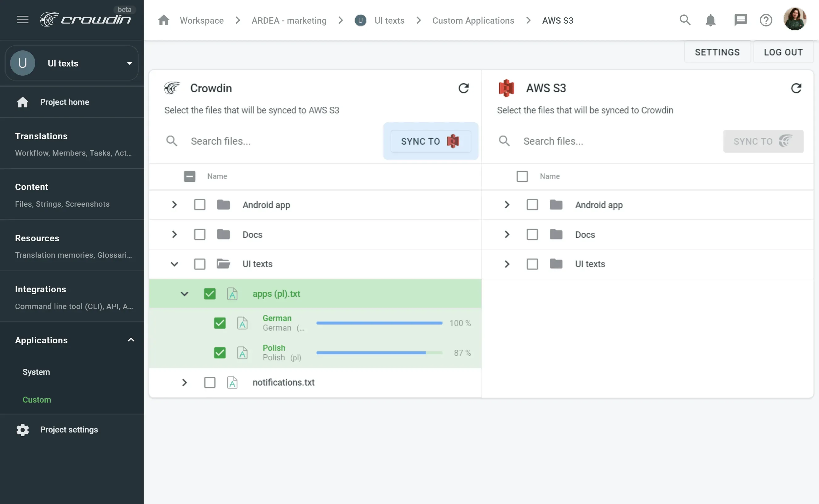Click the SYNC TO AWS S3 button
The width and height of the screenshot is (819, 504).
pyautogui.click(x=430, y=141)
